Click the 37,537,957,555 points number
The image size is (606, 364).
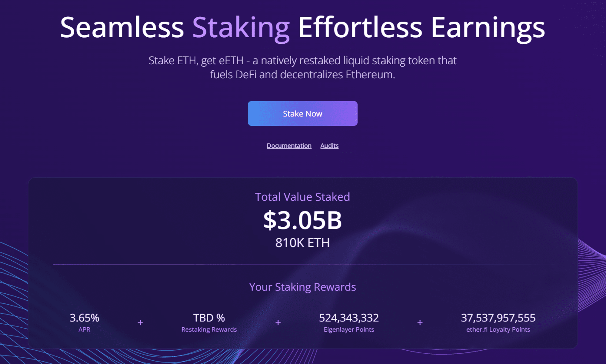click(498, 318)
